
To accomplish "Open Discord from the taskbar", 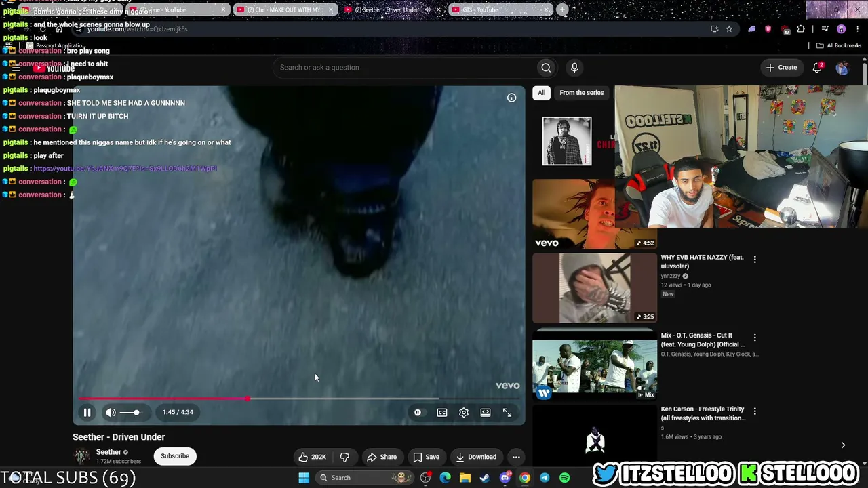I will [x=505, y=478].
